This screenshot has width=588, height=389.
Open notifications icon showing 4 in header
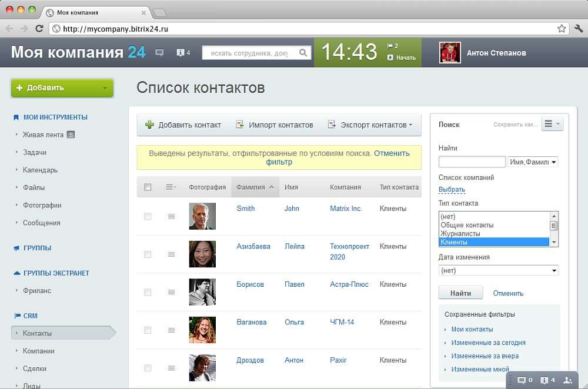click(183, 53)
